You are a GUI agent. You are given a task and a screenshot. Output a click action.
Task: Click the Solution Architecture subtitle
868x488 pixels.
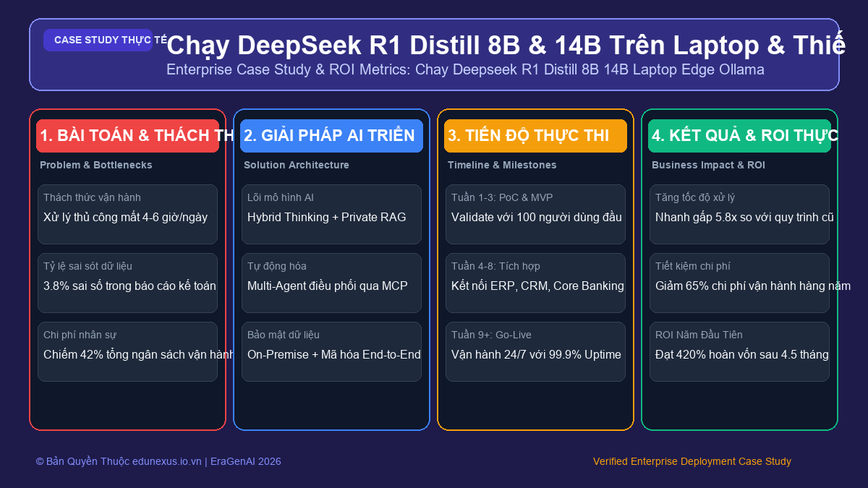pyautogui.click(x=297, y=165)
